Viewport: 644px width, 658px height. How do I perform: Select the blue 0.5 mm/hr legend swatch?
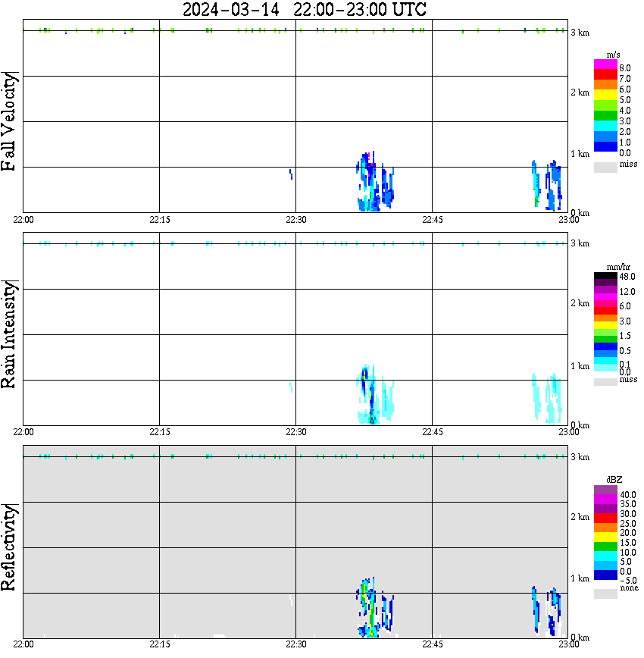(x=605, y=346)
